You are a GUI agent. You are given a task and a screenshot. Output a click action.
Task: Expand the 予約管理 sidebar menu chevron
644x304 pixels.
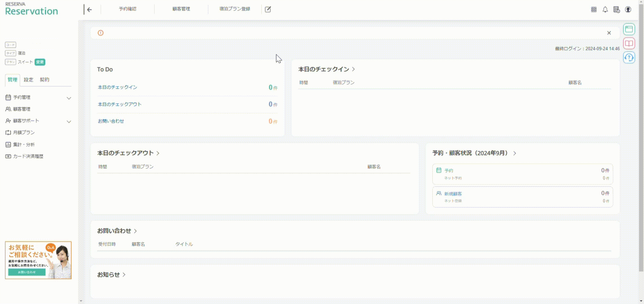[x=69, y=98]
